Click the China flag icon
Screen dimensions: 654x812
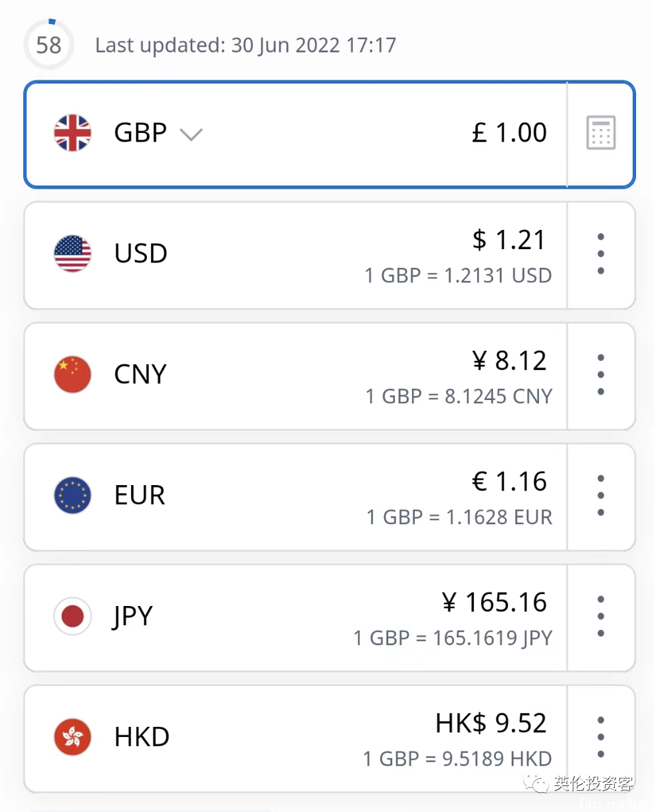72,375
